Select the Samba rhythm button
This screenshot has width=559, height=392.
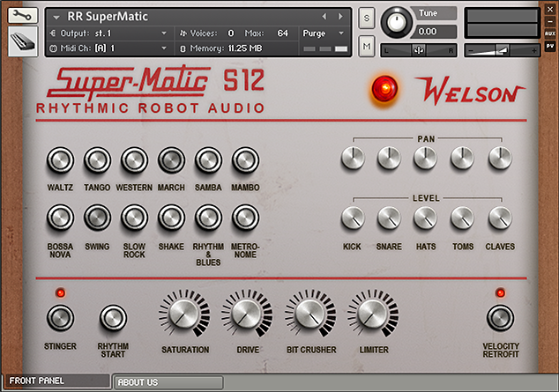coord(209,160)
